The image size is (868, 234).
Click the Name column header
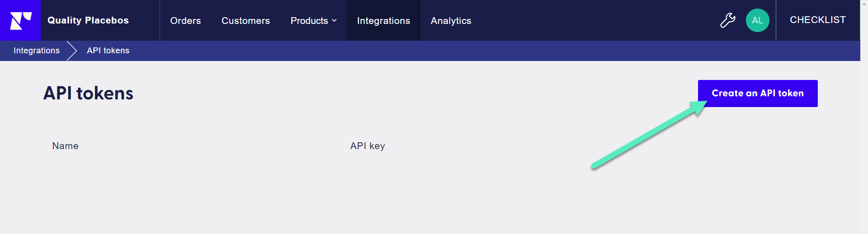coord(65,146)
